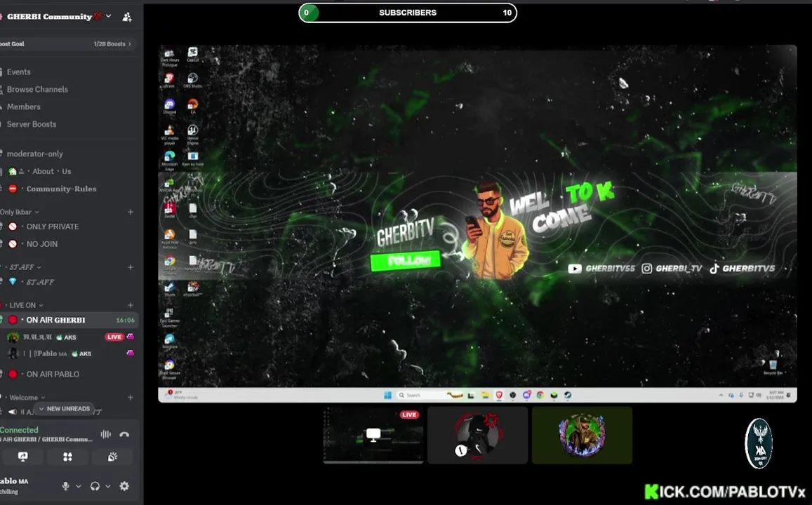The width and height of the screenshot is (812, 505).
Task: Click the Brave browser taskbar icon
Action: point(499,396)
